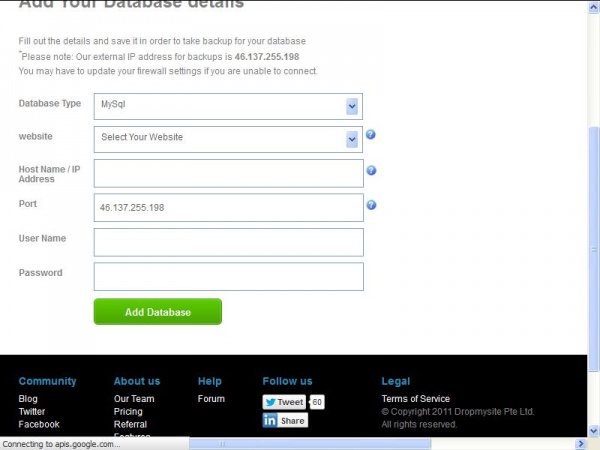Click the Help footer heading

coord(210,381)
